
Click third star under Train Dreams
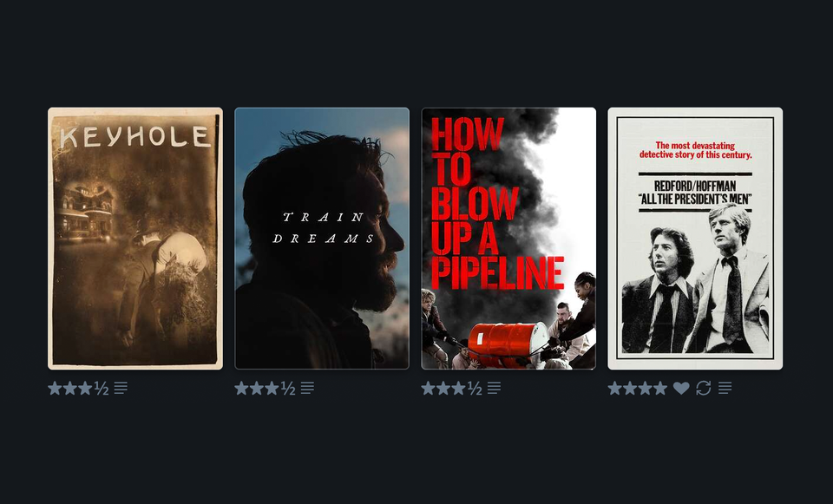coord(272,389)
